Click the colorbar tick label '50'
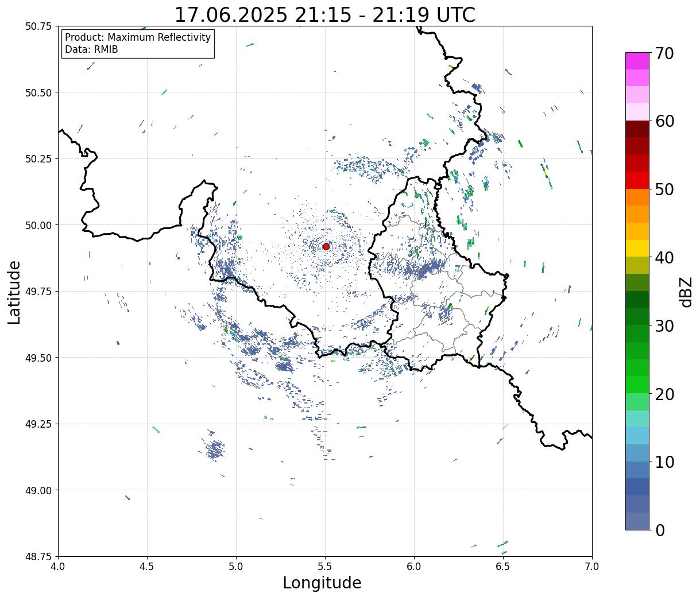The image size is (700, 597). [x=664, y=189]
